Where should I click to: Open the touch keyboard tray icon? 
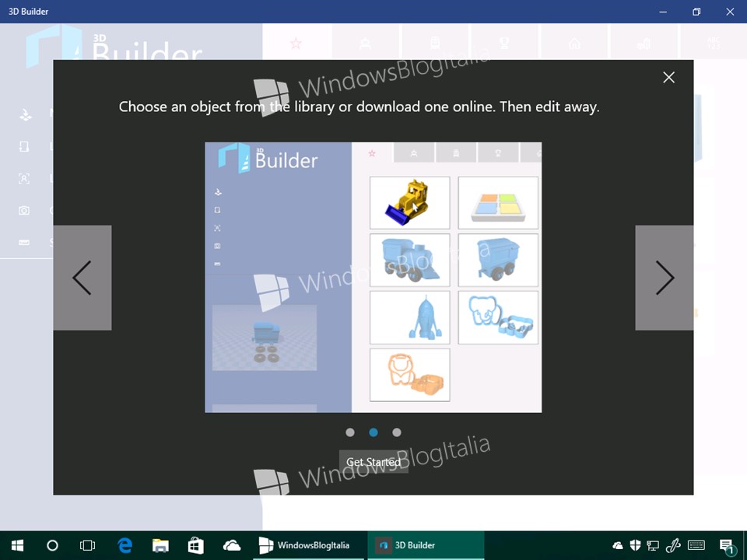(696, 546)
